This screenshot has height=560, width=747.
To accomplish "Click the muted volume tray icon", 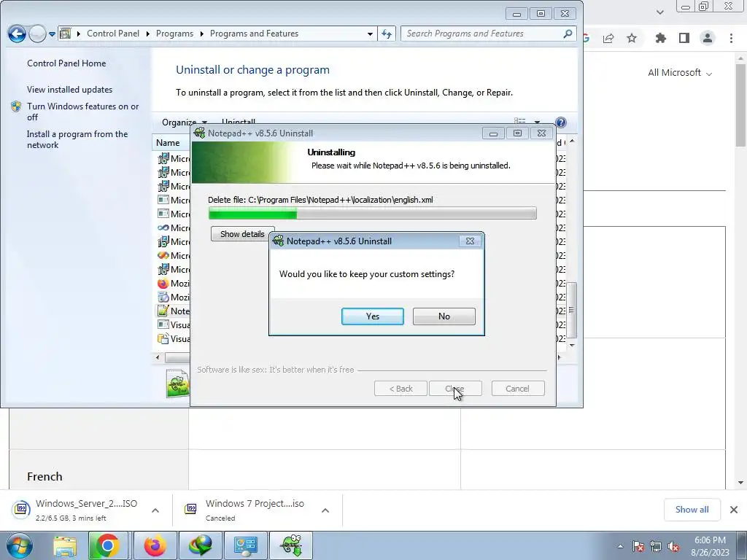I will click(x=673, y=546).
